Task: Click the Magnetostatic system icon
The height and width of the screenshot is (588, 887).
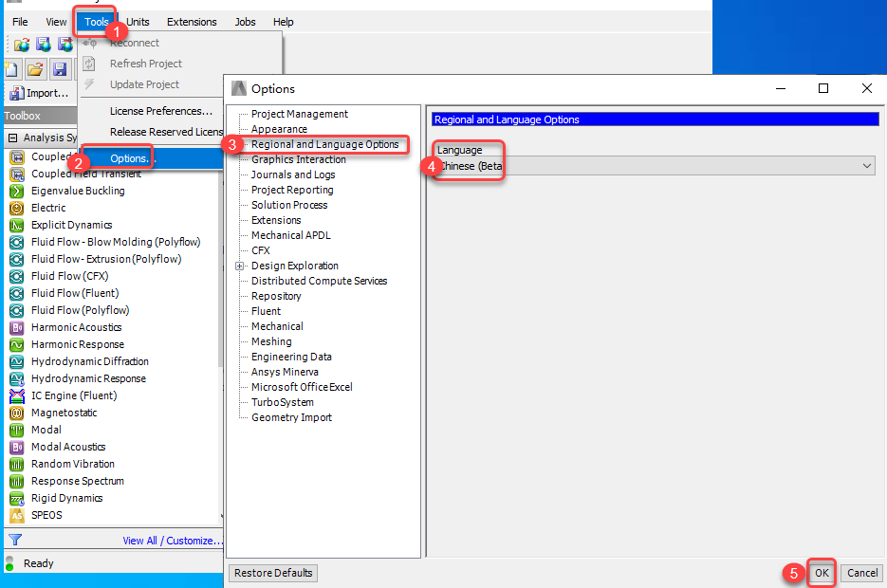Action: point(17,413)
